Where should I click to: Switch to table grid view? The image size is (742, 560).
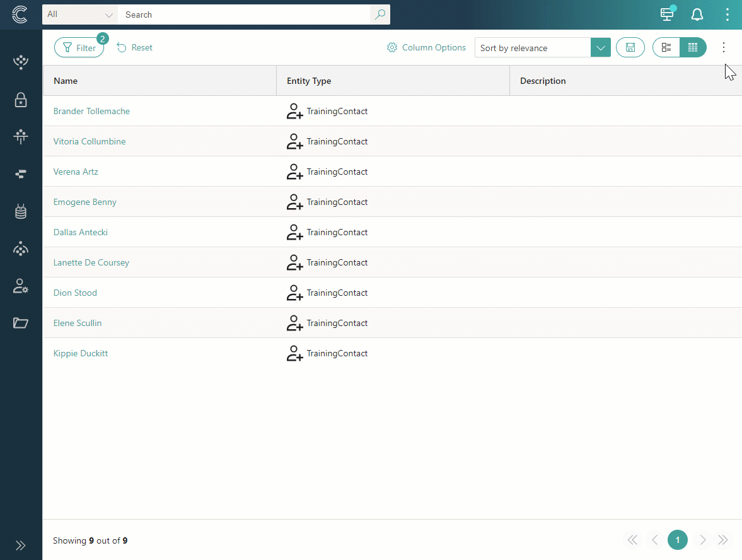point(693,47)
